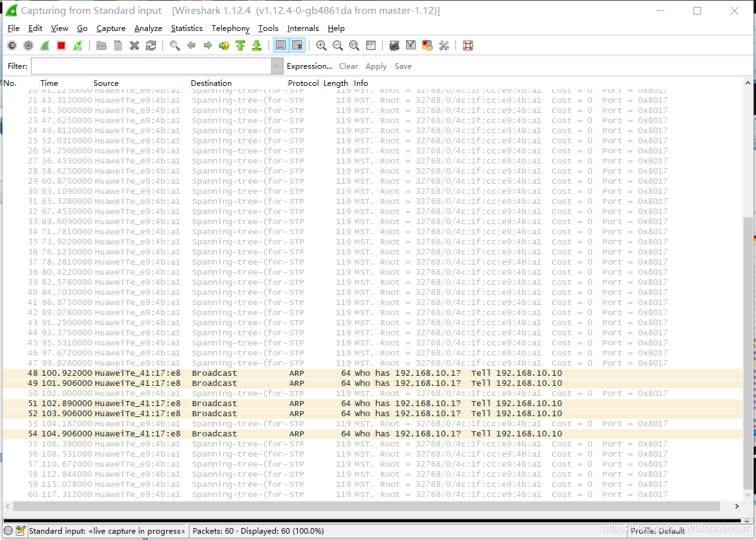The height and width of the screenshot is (540, 756).
Task: Go back in packet history
Action: point(191,45)
